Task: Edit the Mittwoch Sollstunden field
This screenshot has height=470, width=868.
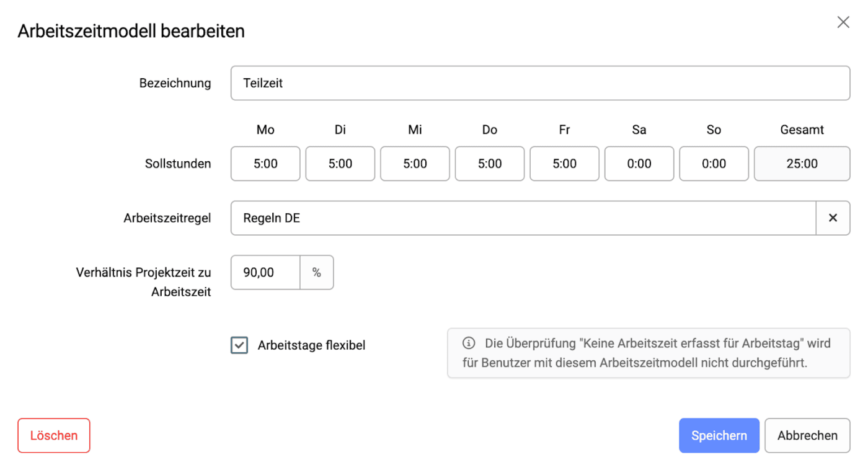Action: (x=415, y=164)
